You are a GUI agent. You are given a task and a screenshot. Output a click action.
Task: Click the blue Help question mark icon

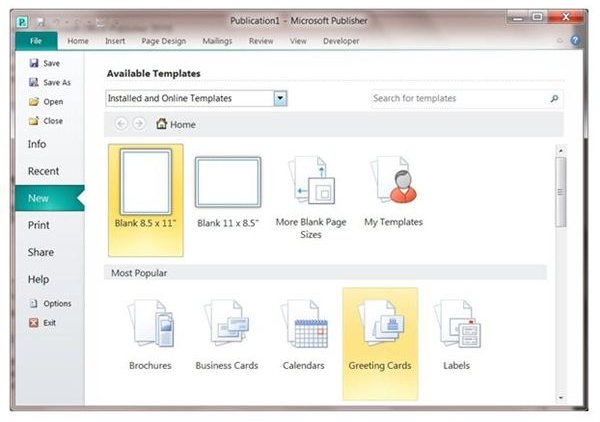pos(575,40)
